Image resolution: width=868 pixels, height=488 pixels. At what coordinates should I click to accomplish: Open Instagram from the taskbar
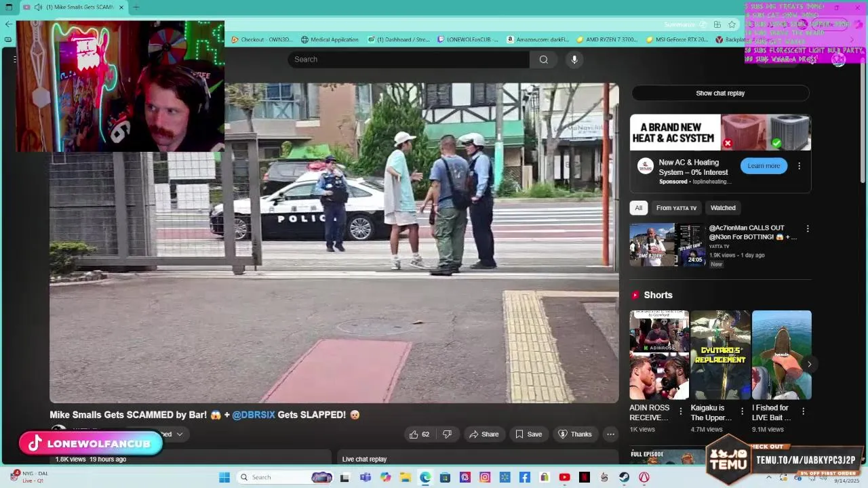point(485,477)
